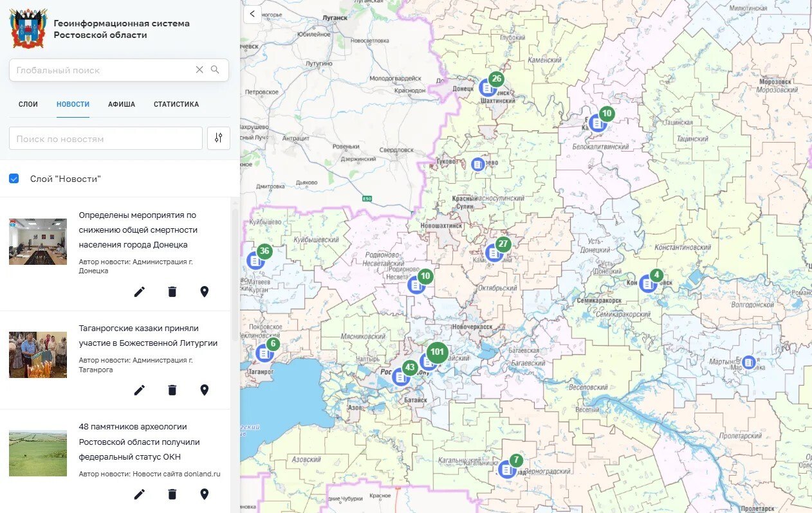The width and height of the screenshot is (812, 513).
Task: Show Таганрогские казаки news on map
Action: pyautogui.click(x=205, y=390)
